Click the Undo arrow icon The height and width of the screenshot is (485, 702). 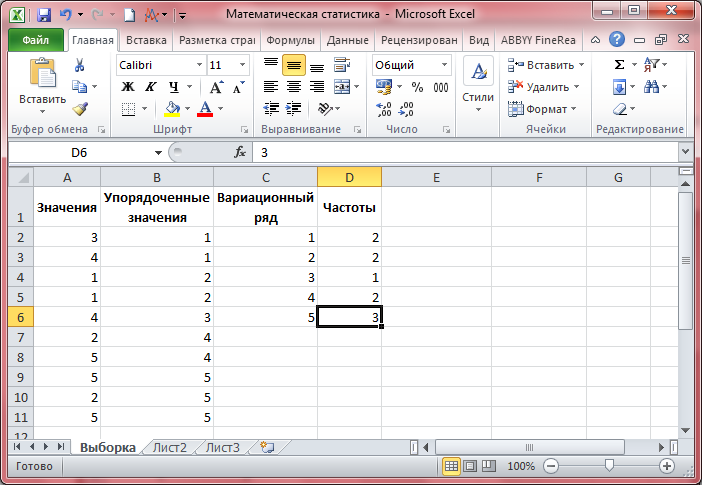(66, 16)
